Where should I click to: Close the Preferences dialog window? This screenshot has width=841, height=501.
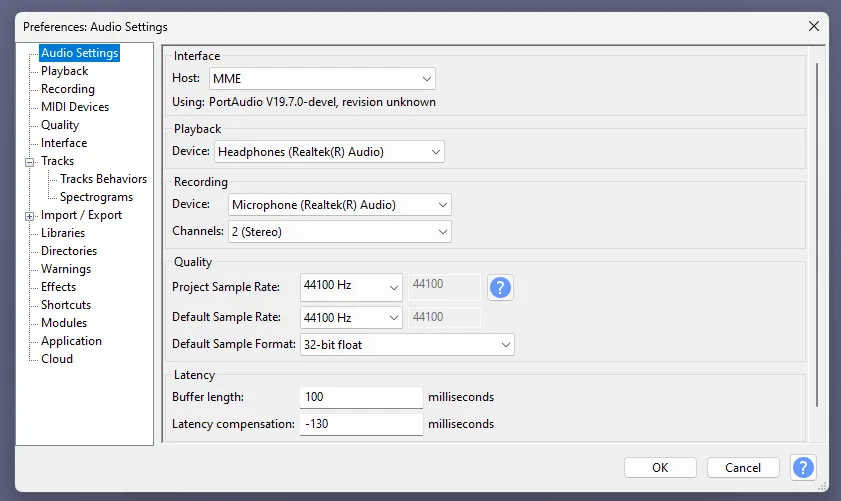(x=813, y=26)
